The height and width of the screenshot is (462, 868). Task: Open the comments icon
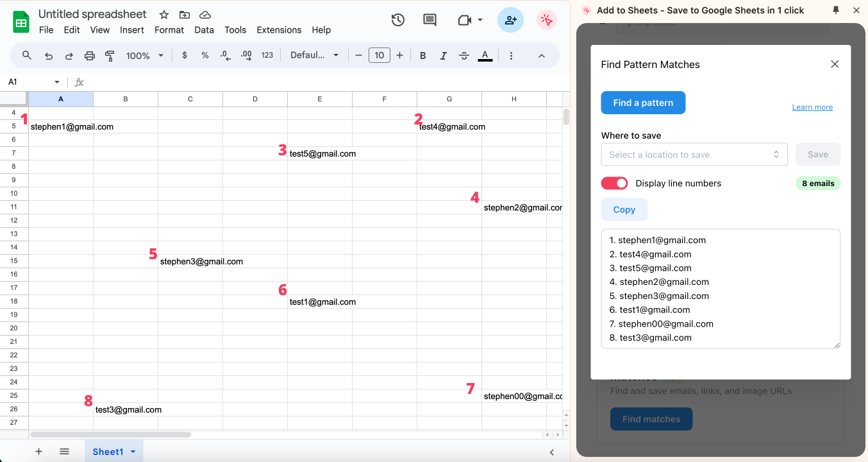pyautogui.click(x=430, y=20)
